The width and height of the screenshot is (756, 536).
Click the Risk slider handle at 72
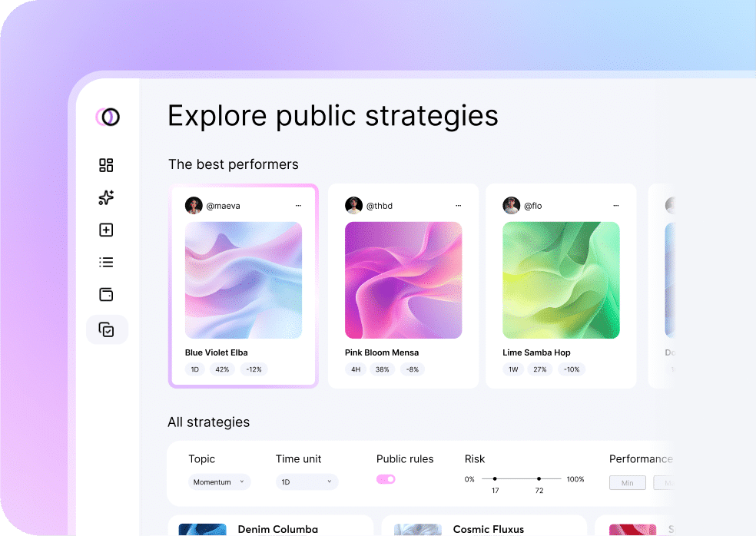click(539, 479)
